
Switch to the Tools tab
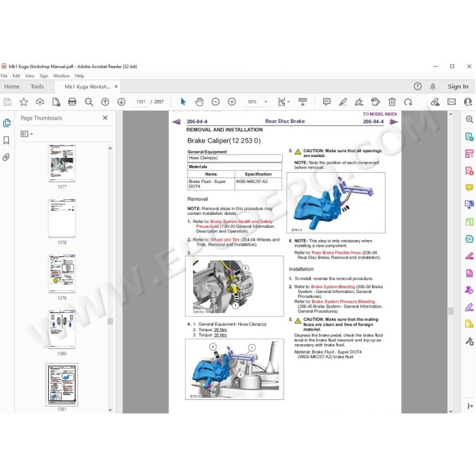[x=37, y=86]
